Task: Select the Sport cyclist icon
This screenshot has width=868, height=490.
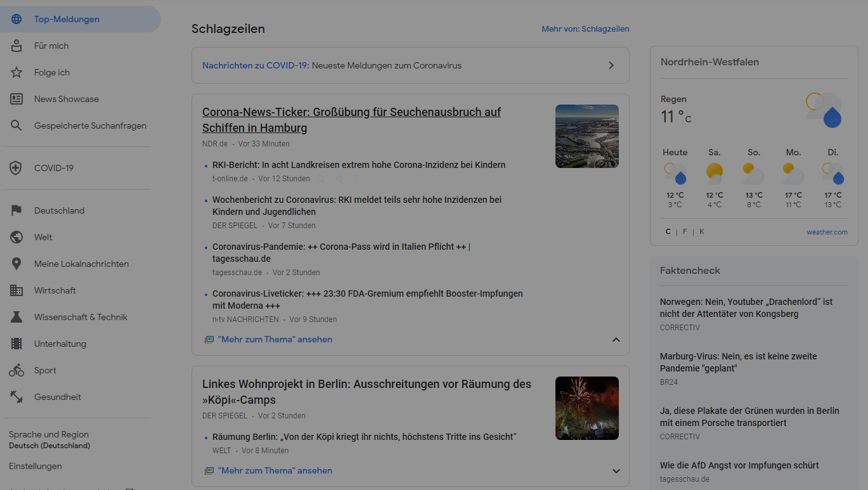Action: [x=16, y=370]
